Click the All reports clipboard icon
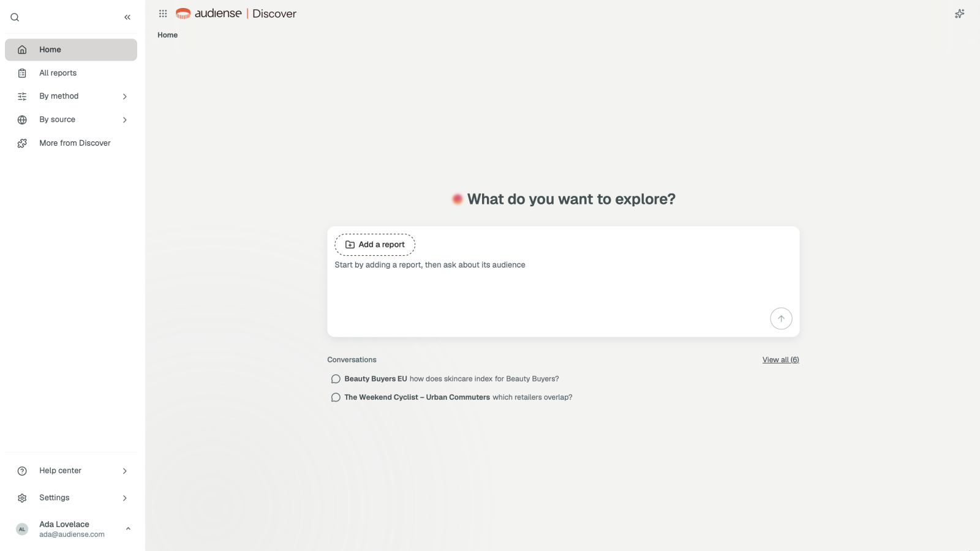Screen dimensions: 980x551 [22, 73]
